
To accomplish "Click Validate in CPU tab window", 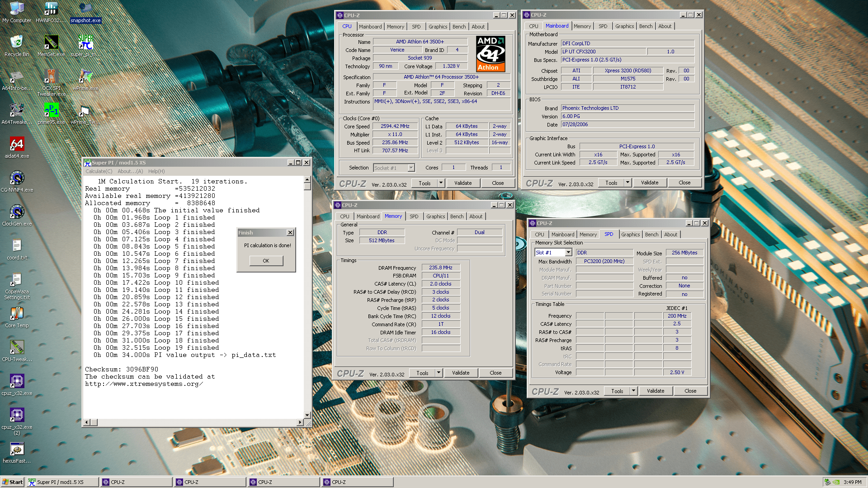I will tap(463, 183).
